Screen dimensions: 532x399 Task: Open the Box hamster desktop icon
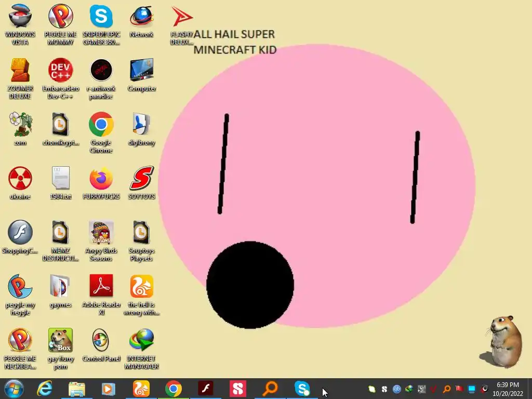(x=60, y=349)
